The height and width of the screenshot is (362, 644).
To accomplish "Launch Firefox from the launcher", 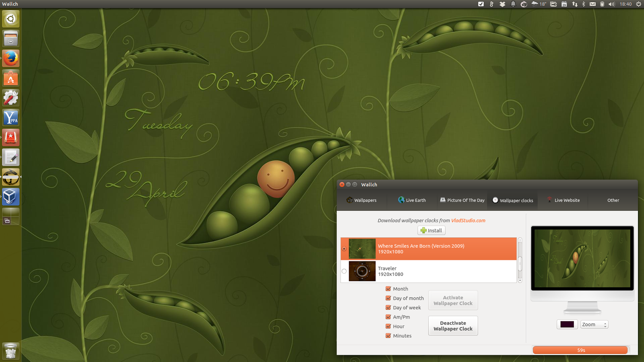I will click(11, 58).
